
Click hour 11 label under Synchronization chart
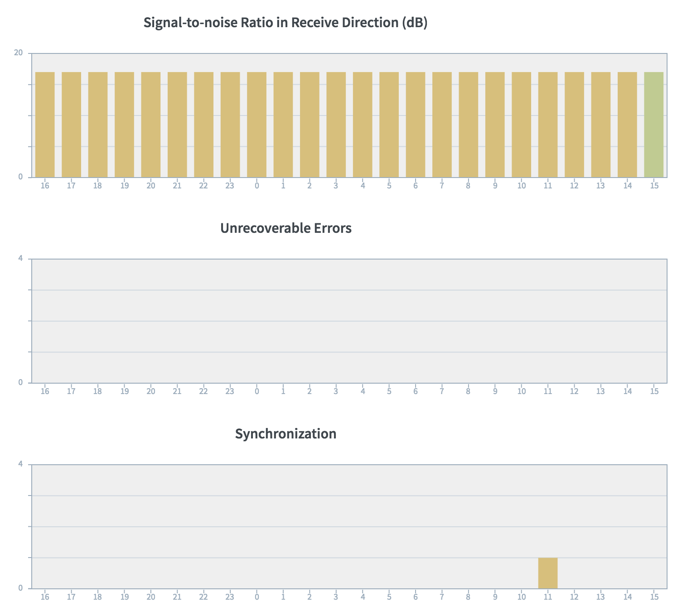(548, 597)
